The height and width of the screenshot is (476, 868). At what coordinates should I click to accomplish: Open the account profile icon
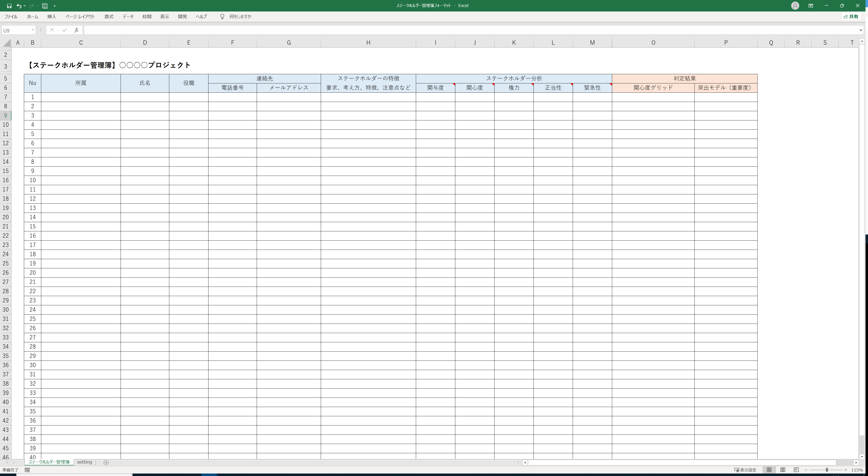point(795,6)
